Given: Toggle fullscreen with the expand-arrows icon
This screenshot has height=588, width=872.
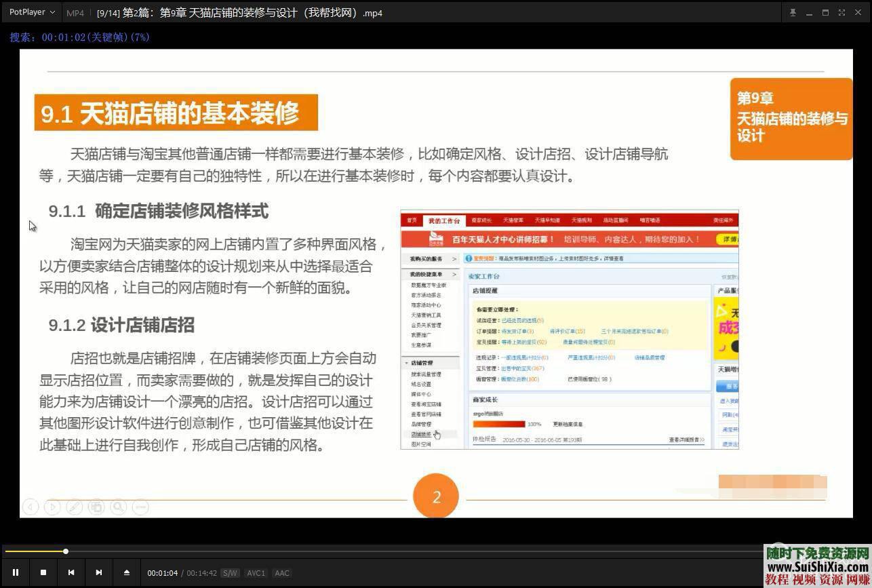Looking at the screenshot, I should (x=842, y=12).
